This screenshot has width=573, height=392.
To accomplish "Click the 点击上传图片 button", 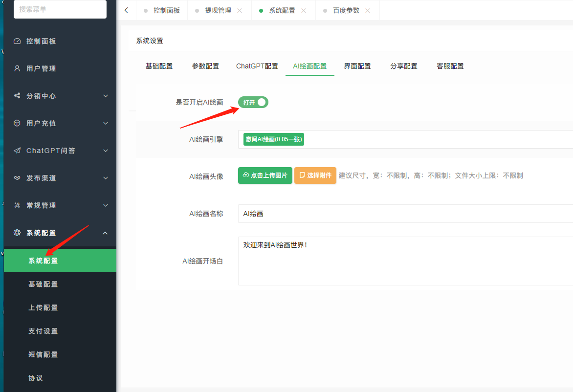I will pyautogui.click(x=265, y=175).
